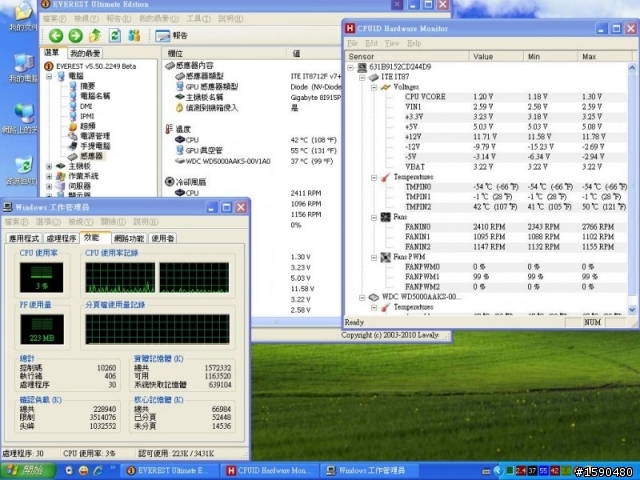Collapse the Temperatures group under ITE IT87

[x=373, y=178]
